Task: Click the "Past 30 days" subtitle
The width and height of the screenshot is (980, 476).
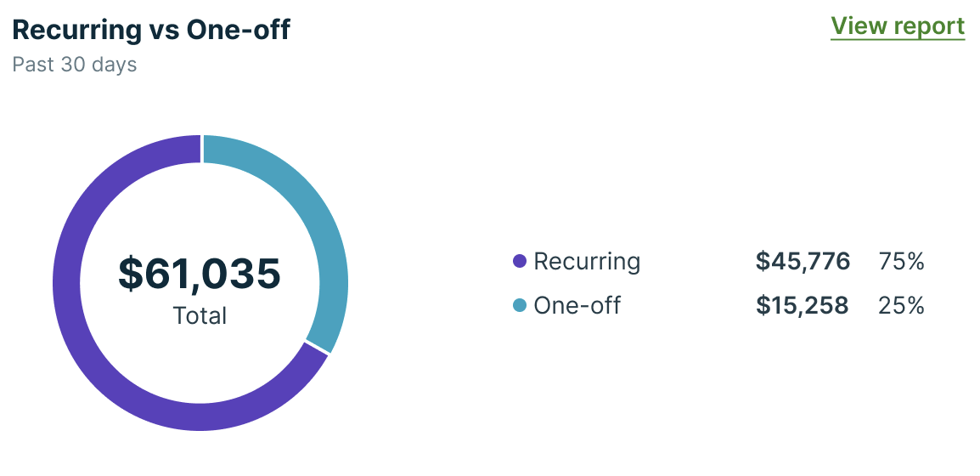Action: [x=75, y=65]
